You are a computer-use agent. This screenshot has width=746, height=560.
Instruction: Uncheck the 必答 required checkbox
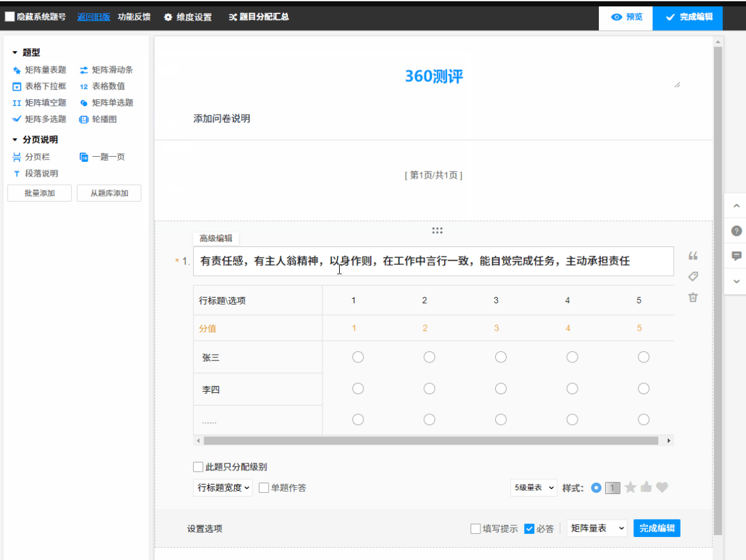coord(529,529)
